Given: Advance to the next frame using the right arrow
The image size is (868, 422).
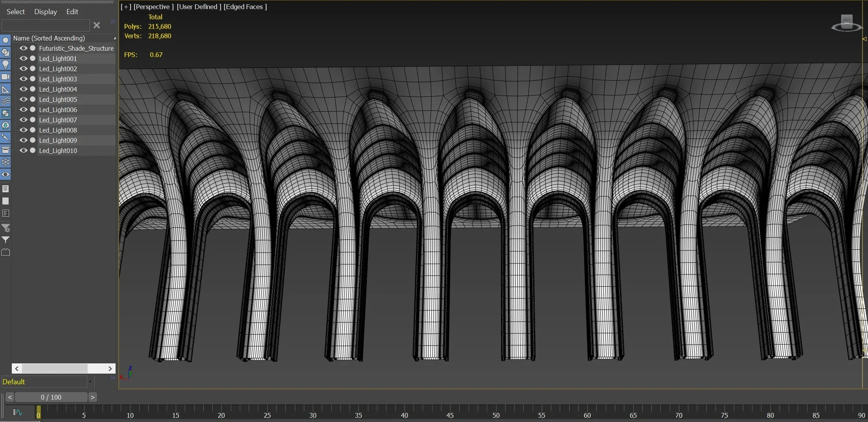Looking at the screenshot, I should click(x=92, y=397).
